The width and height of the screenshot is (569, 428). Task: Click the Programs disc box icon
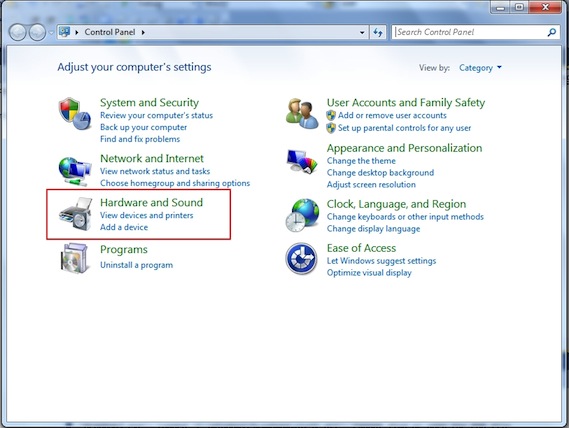coord(74,258)
